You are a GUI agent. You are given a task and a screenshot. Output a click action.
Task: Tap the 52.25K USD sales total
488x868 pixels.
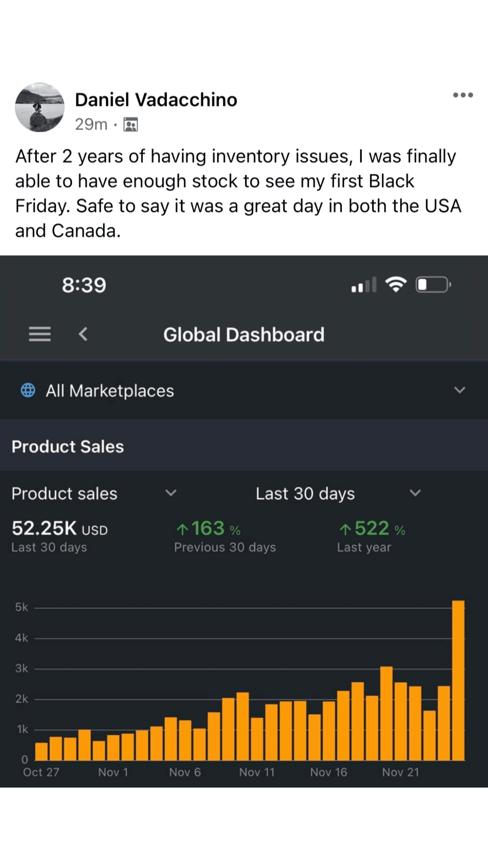click(x=60, y=529)
